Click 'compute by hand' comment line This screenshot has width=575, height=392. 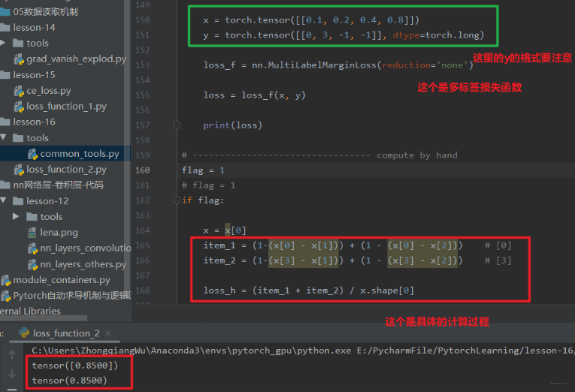point(319,155)
